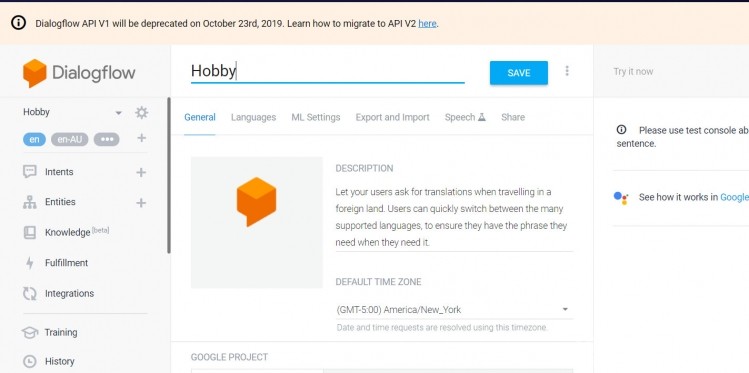Screen dimensions: 749x373
Task: Select the en language pill
Action: 34,139
